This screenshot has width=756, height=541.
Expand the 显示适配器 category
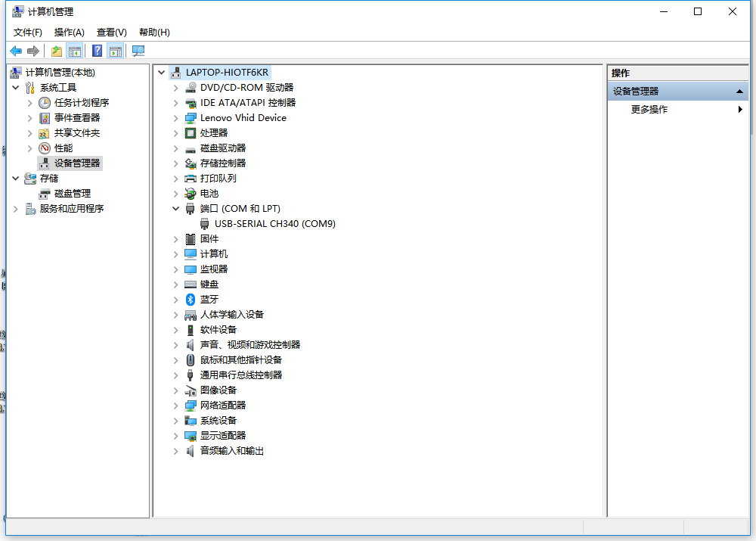pyautogui.click(x=175, y=435)
